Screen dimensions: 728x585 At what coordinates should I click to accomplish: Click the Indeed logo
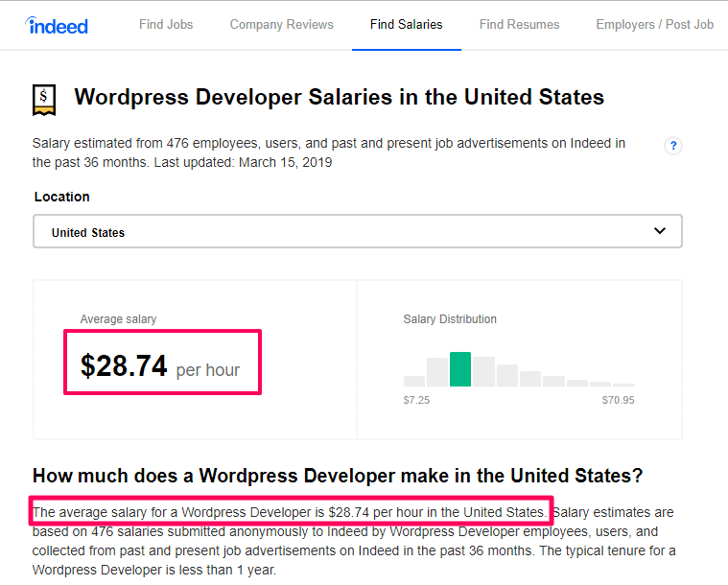point(57,26)
